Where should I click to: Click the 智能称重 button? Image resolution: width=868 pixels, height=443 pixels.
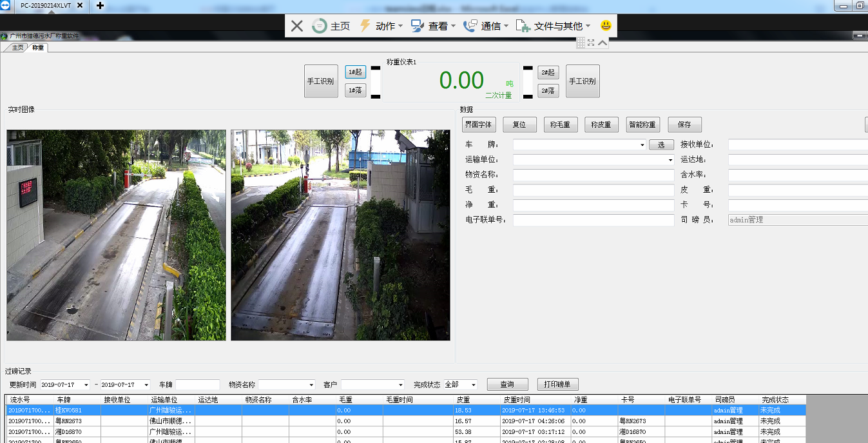pyautogui.click(x=643, y=125)
